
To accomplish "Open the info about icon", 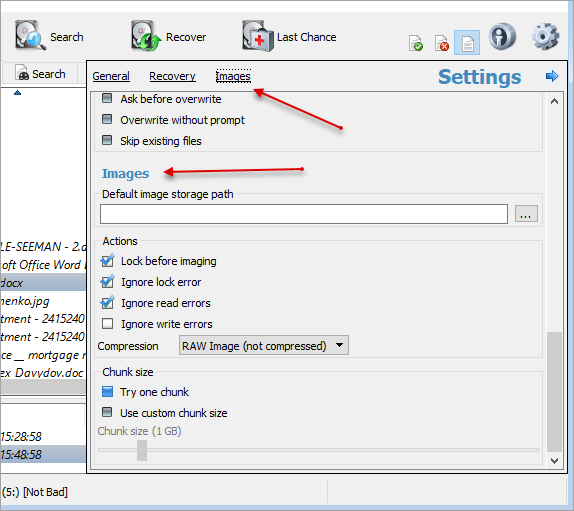I will tap(502, 36).
